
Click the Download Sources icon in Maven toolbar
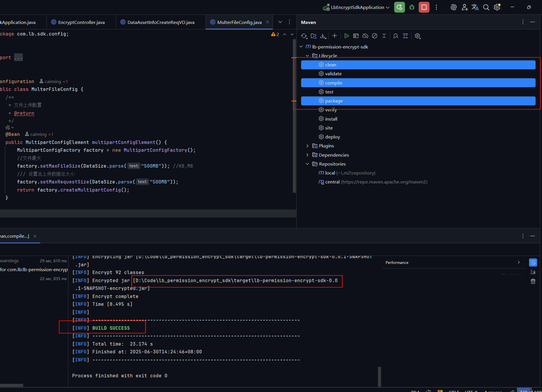[x=323, y=36]
